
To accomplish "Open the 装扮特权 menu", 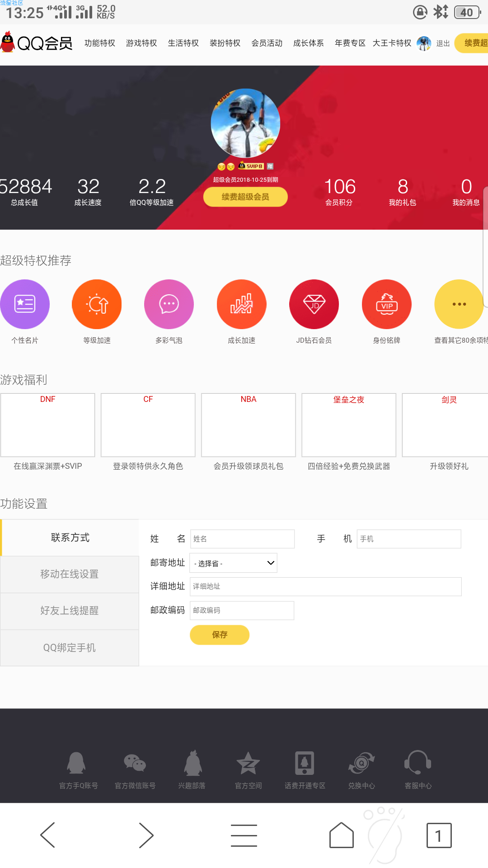I will coord(225,43).
